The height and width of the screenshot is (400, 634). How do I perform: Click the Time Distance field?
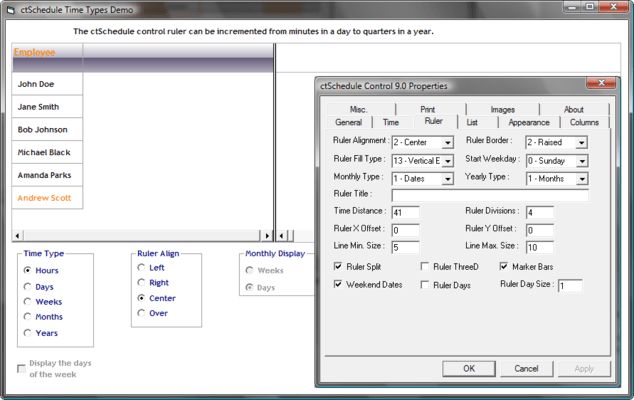(x=406, y=212)
